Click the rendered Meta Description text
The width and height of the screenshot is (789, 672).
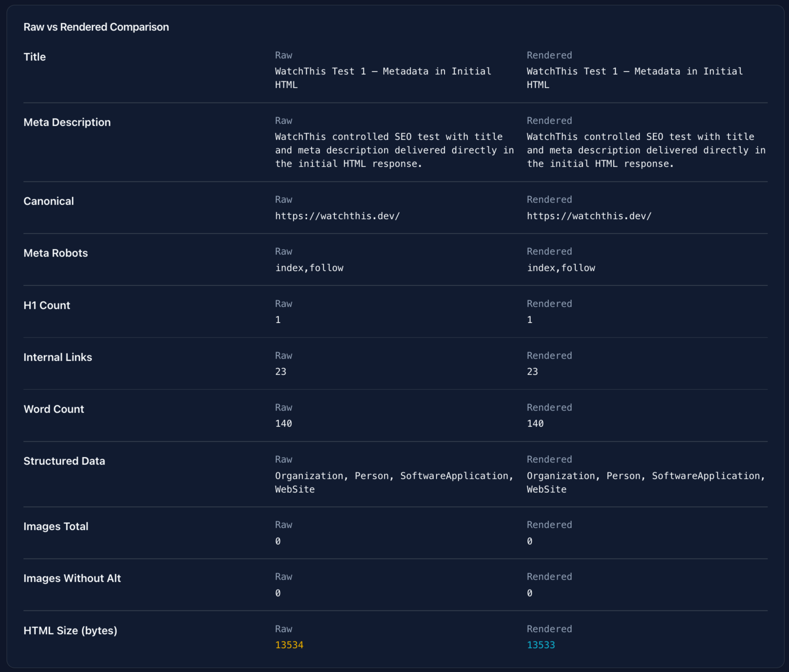(x=646, y=150)
